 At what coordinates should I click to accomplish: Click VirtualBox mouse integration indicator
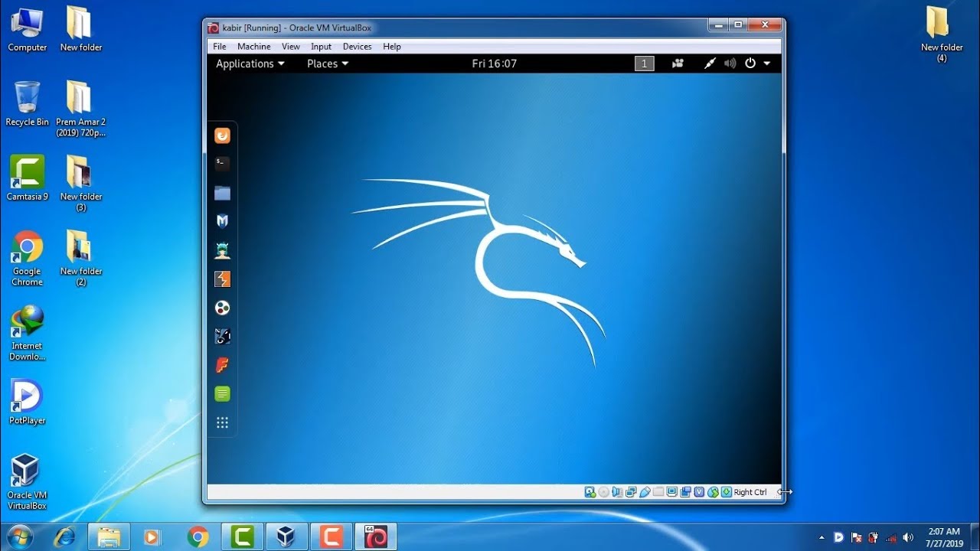[x=713, y=492]
